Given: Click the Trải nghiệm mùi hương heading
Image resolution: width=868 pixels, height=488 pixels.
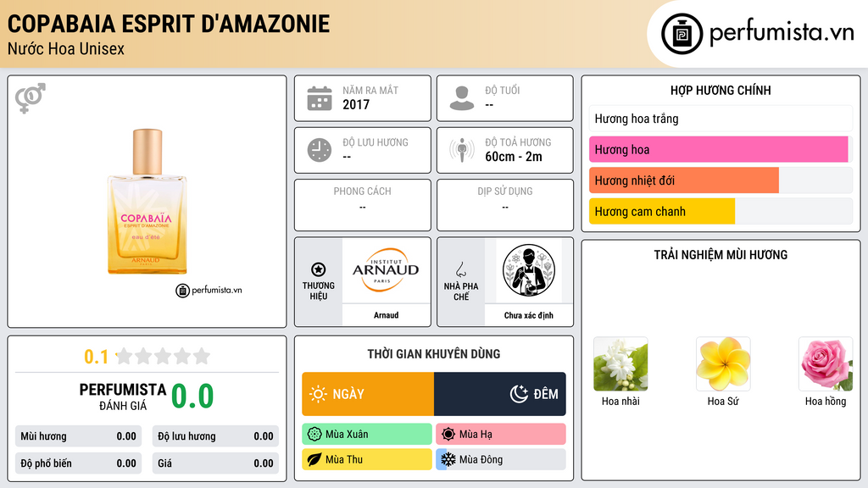Looking at the screenshot, I should click(x=721, y=255).
